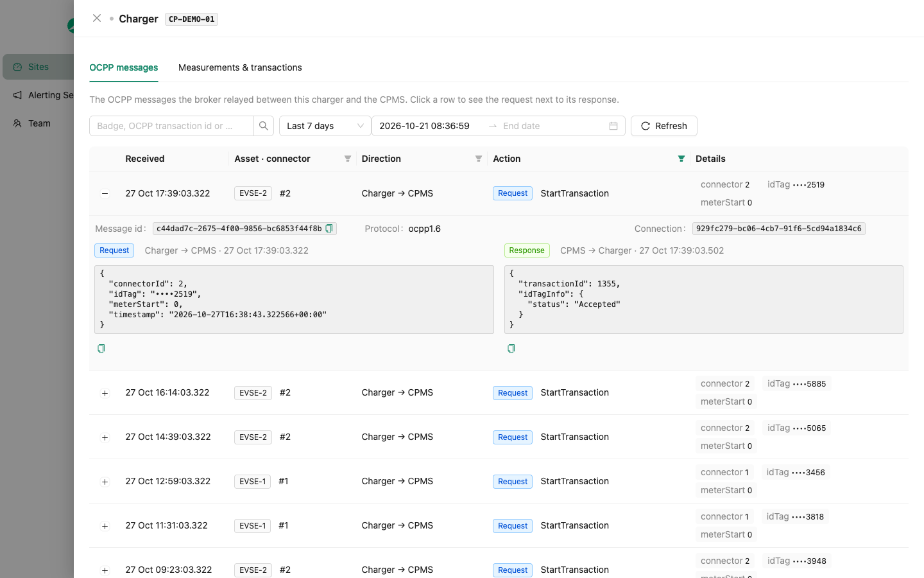The height and width of the screenshot is (578, 924).
Task: Open the active Action column filter
Action: click(681, 159)
